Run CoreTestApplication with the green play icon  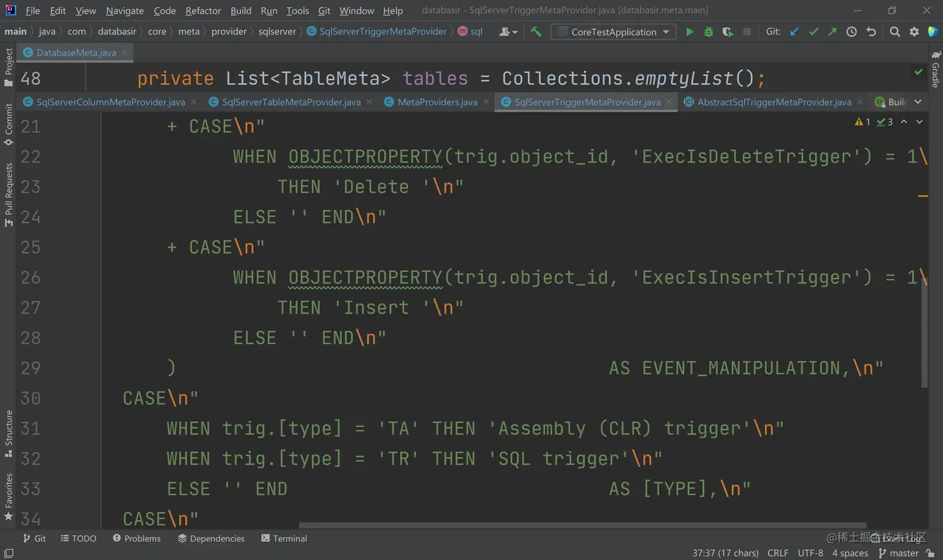tap(689, 31)
